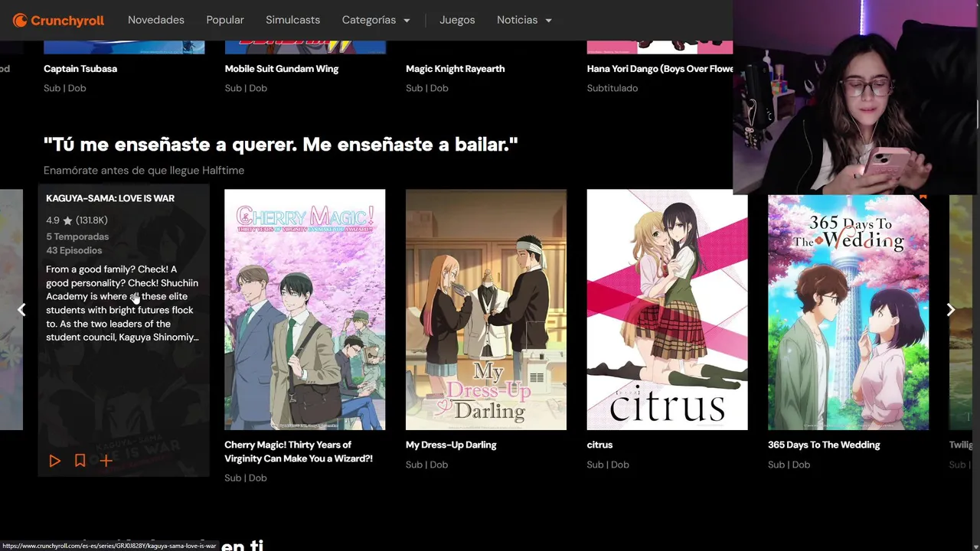Click citrus title text link

click(599, 445)
